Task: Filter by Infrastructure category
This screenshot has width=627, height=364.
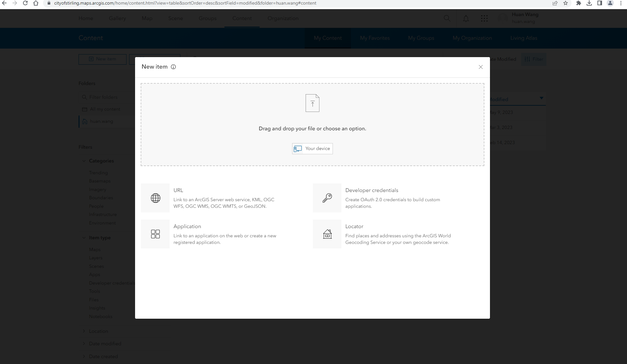Action: (103, 214)
